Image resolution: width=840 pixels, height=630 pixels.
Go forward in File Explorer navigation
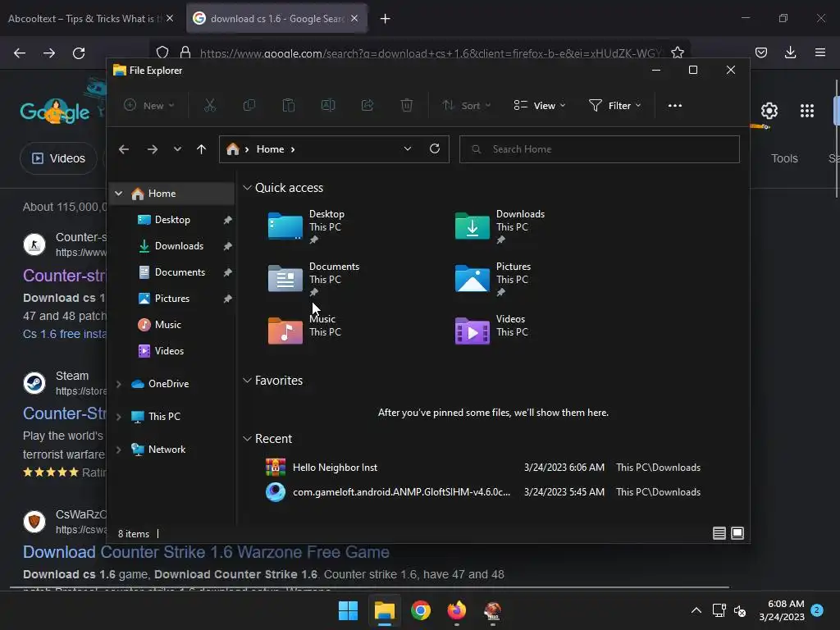point(152,149)
